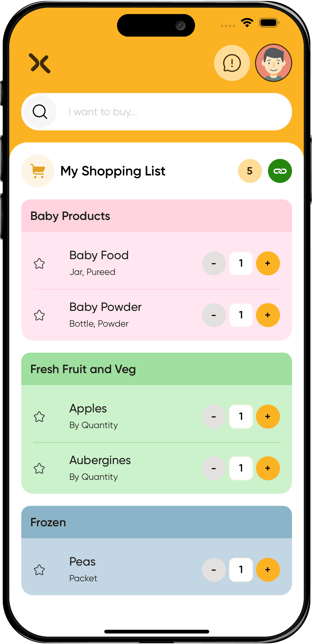Tap the item count badge showing 5

(x=249, y=171)
